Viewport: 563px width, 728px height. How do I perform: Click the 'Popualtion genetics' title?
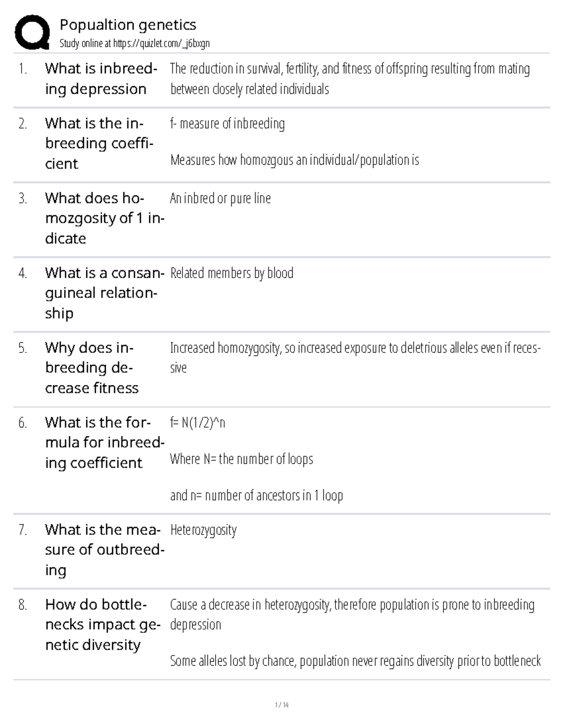128,24
